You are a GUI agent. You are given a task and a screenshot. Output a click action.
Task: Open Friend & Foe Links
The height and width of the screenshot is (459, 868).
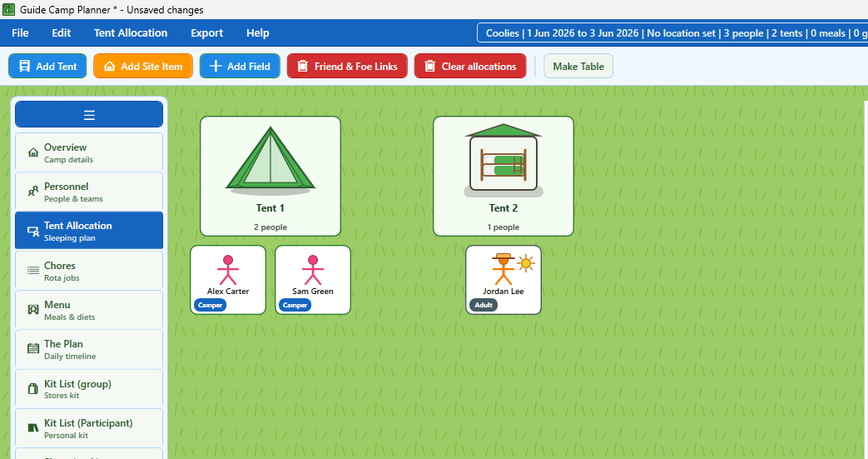(x=347, y=66)
